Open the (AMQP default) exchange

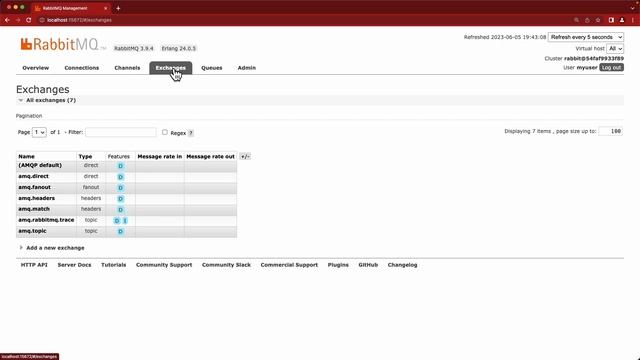point(40,165)
